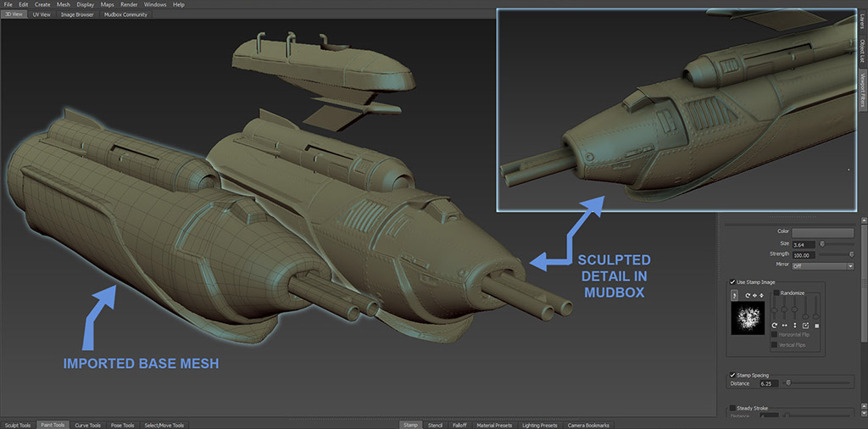868x429 pixels.
Task: Click the horizontal flip icon above the thumbnail
Action: click(x=754, y=295)
